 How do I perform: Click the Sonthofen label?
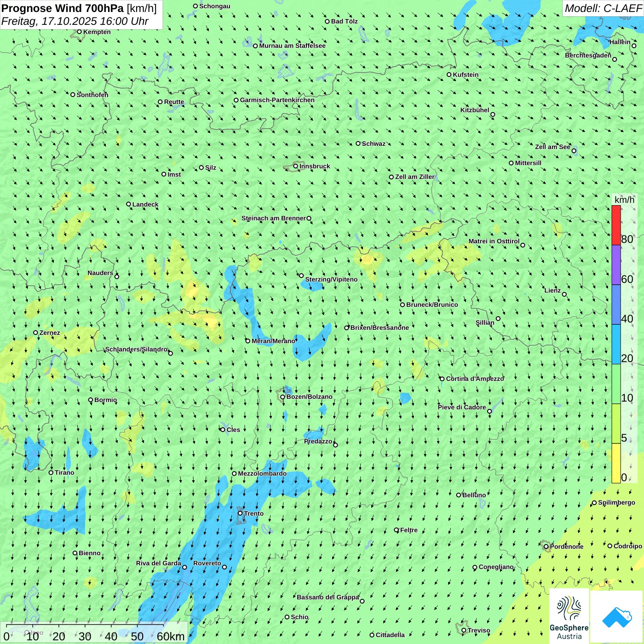92,95
